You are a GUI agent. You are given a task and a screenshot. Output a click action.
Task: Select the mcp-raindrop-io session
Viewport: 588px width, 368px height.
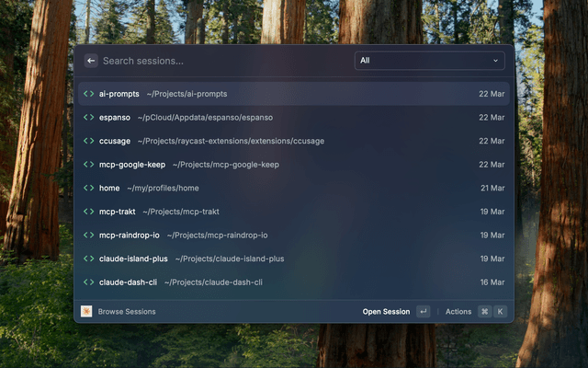coord(294,236)
